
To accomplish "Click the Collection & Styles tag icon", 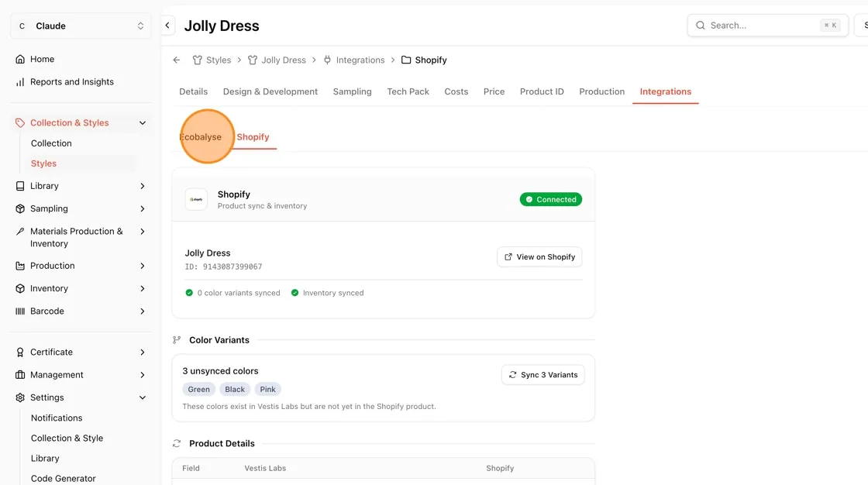I will 20,123.
